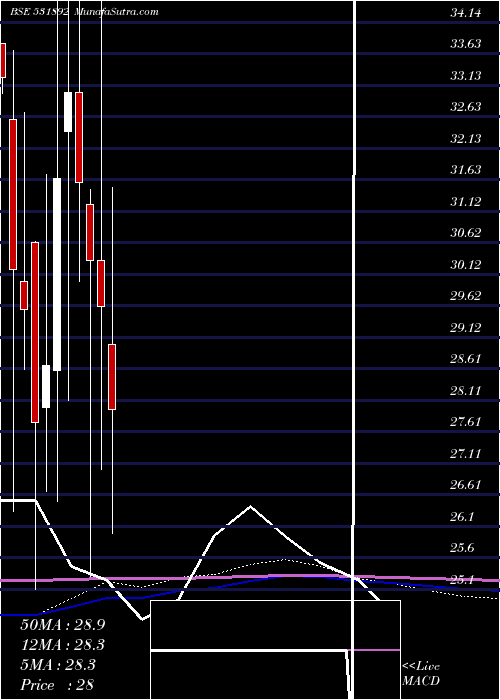This screenshot has height=700, width=500.
Task: Click the MunafaSutra.com watermark text
Action: point(116,12)
